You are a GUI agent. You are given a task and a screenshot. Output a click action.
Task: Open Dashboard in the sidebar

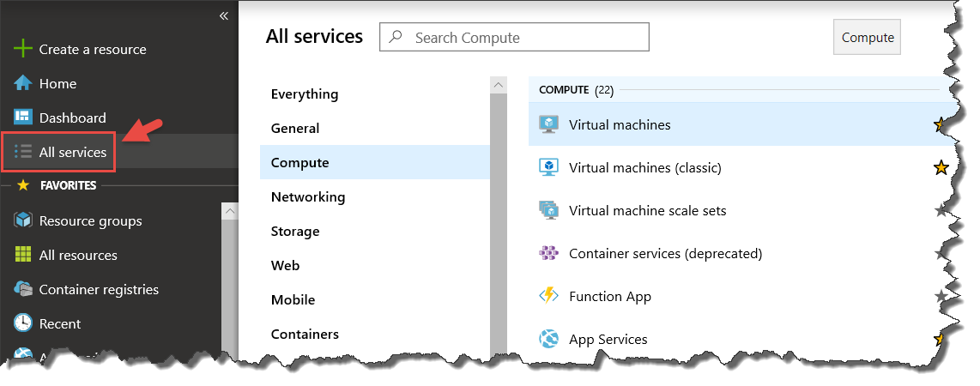pyautogui.click(x=72, y=118)
